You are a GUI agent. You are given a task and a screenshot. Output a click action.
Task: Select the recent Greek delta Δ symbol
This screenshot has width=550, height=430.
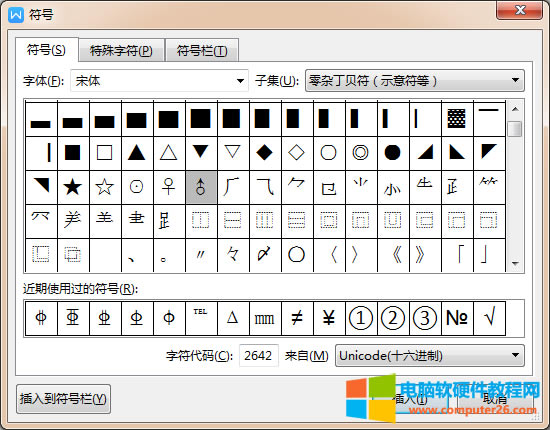[233, 318]
